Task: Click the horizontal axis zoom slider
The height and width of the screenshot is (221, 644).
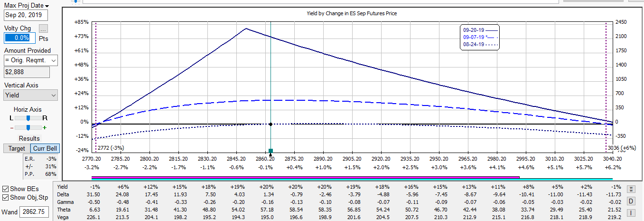Action: [x=28, y=127]
